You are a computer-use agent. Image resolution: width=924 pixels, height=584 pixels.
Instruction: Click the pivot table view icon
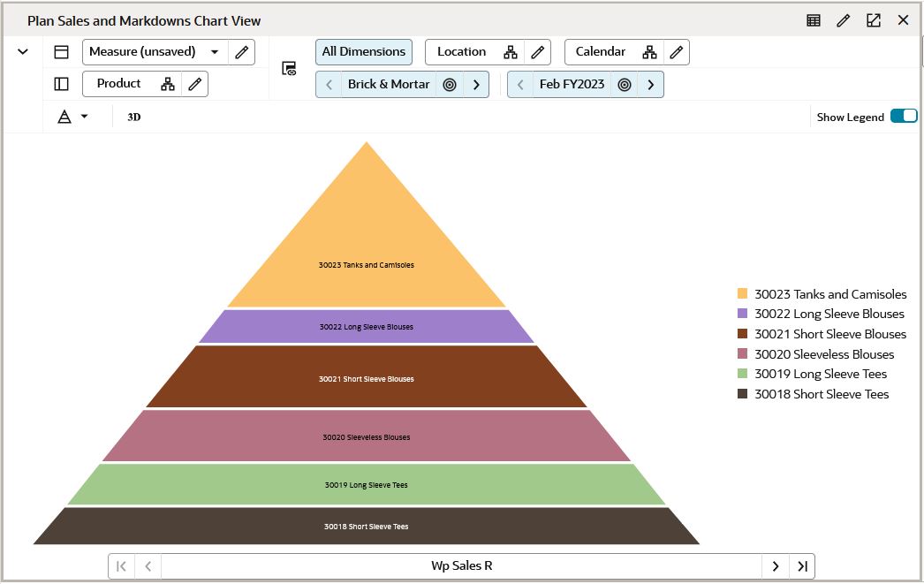click(813, 19)
